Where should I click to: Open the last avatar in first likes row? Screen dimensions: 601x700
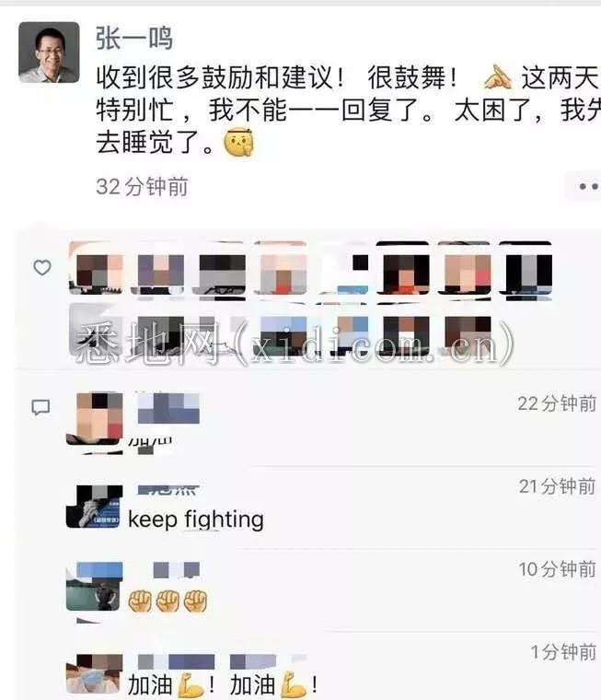(526, 268)
